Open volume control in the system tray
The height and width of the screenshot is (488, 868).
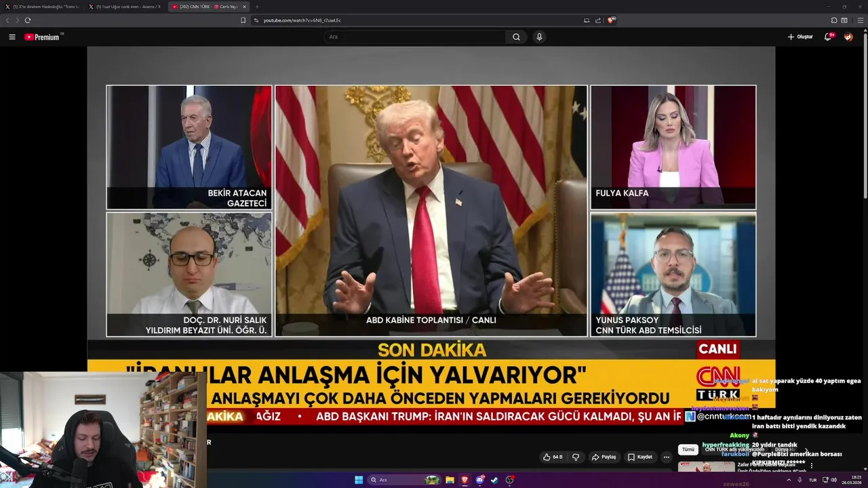click(x=833, y=480)
